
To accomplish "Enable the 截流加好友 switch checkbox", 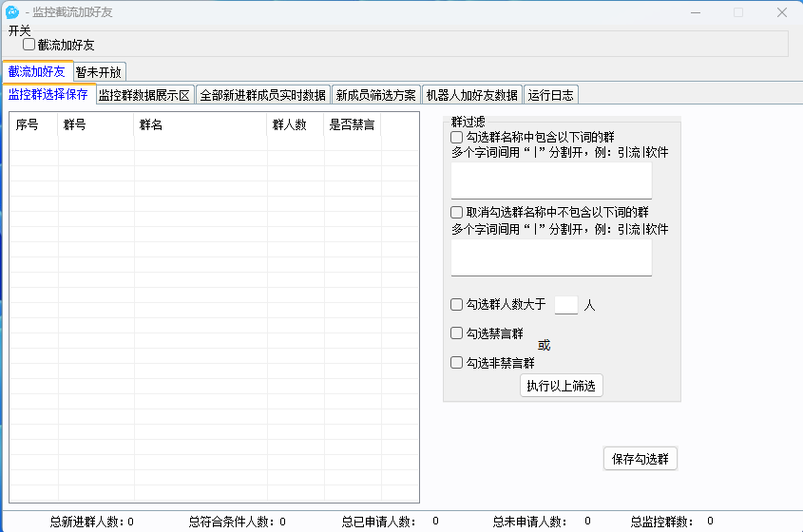I will pos(29,45).
